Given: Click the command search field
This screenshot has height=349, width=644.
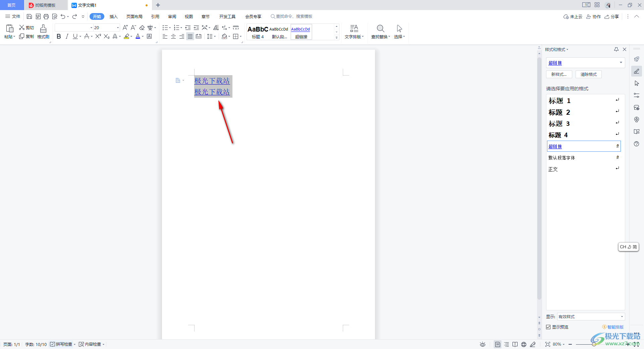Looking at the screenshot, I should pos(291,16).
